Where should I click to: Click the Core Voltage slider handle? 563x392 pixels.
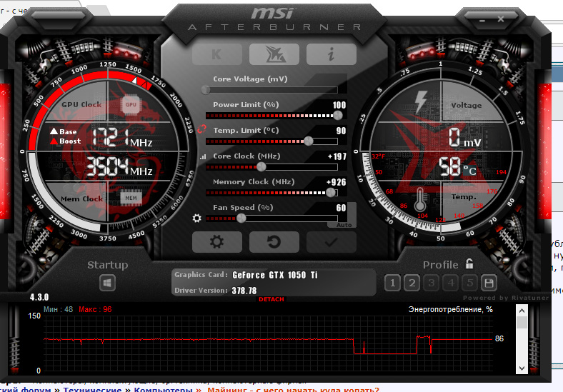206,90
